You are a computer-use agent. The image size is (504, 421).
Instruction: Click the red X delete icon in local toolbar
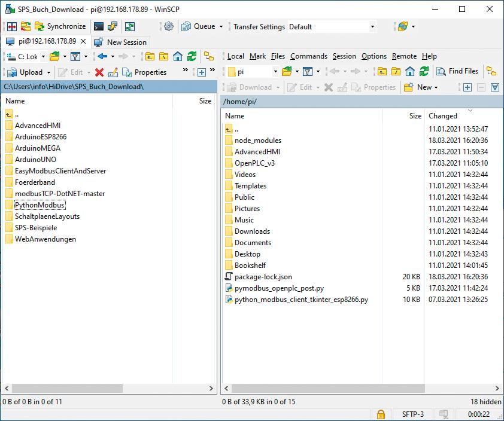(99, 72)
